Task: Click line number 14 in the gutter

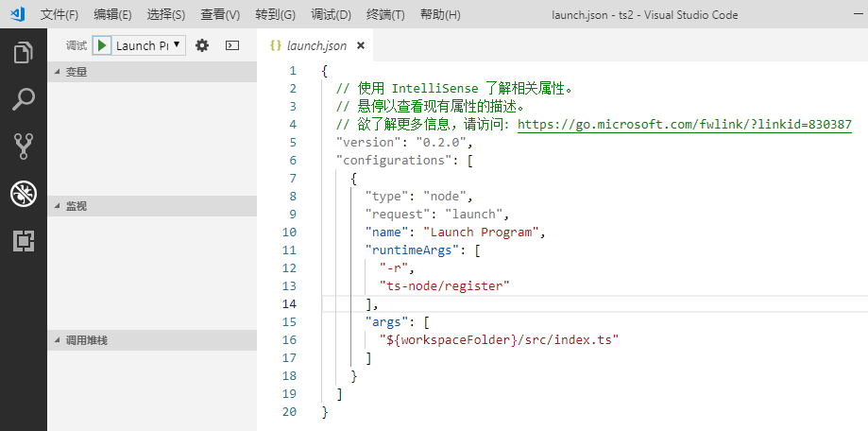Action: [290, 303]
